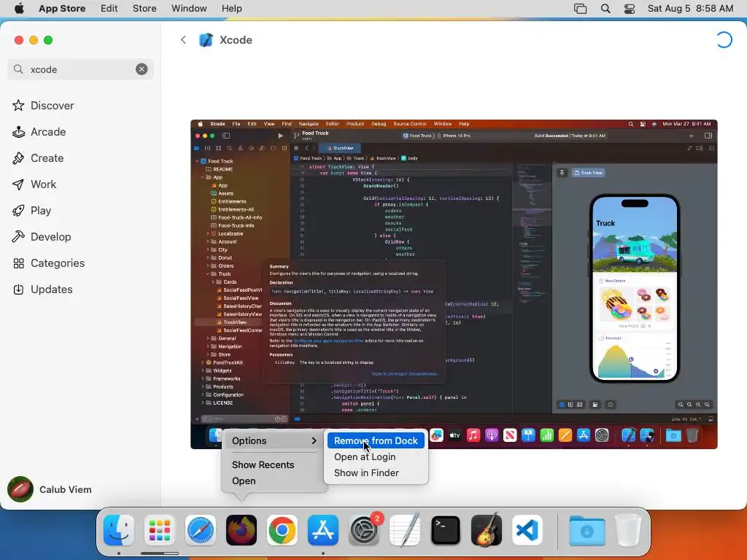Click the Xcode page title
This screenshot has height=560, width=747.
[x=236, y=40]
